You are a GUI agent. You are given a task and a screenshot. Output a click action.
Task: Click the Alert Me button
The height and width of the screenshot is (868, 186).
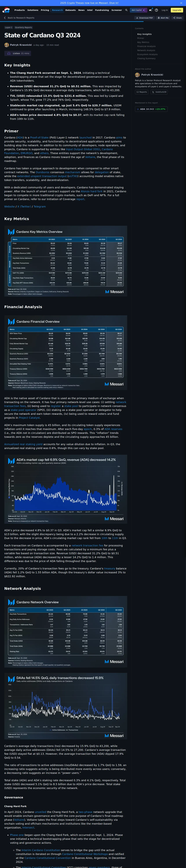[x=163, y=18]
